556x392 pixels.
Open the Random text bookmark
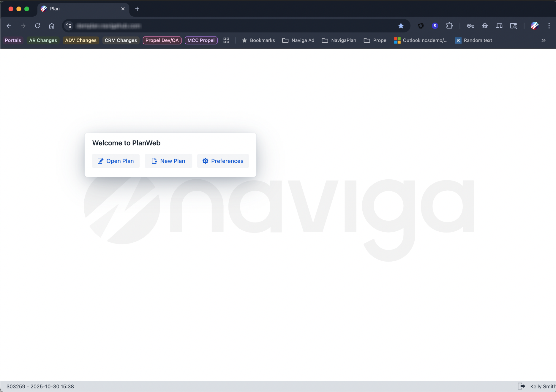pos(474,40)
